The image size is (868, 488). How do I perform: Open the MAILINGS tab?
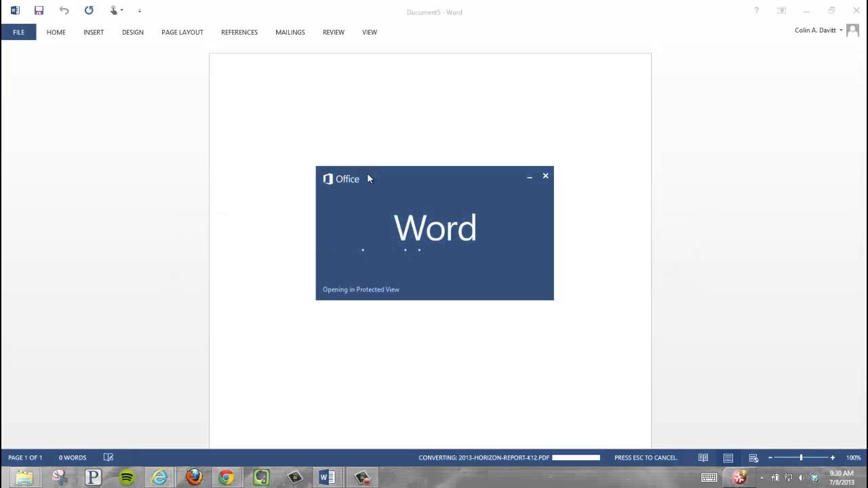point(290,32)
